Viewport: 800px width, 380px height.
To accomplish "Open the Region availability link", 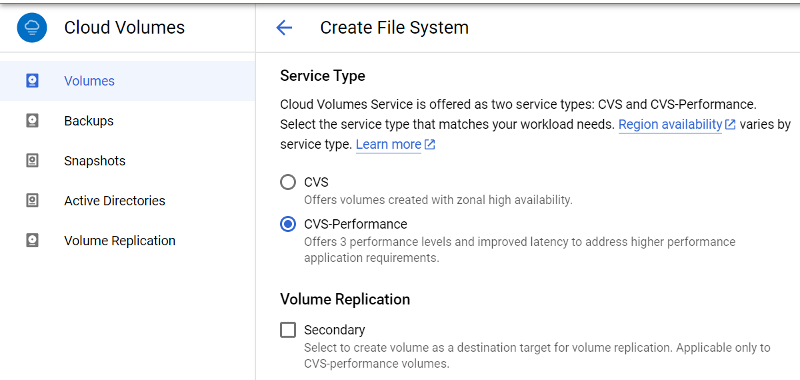I will [x=670, y=124].
